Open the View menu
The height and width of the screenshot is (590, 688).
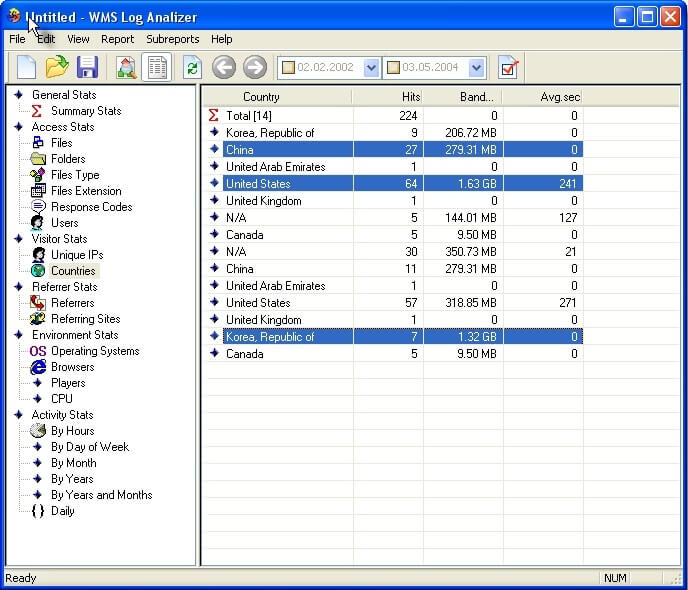(x=78, y=39)
